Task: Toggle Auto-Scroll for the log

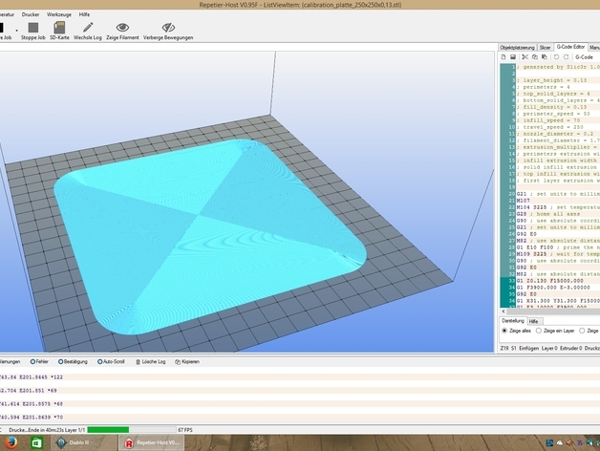Action: click(111, 361)
